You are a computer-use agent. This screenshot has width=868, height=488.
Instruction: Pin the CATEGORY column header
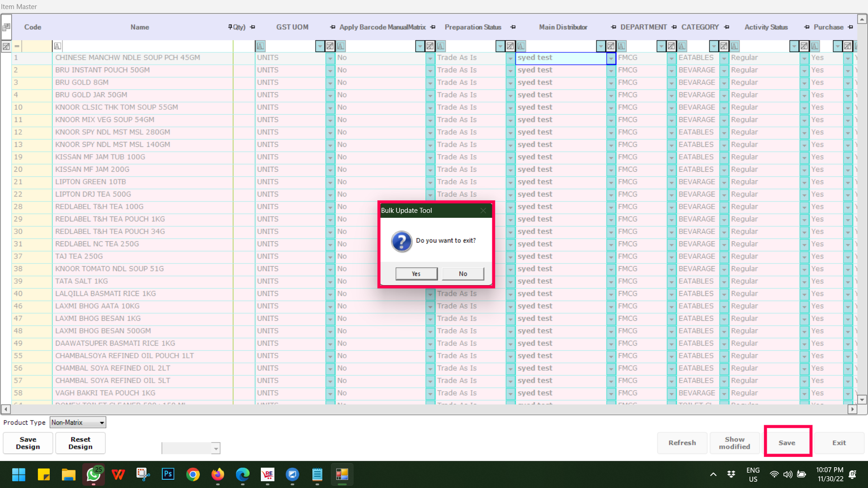click(726, 27)
